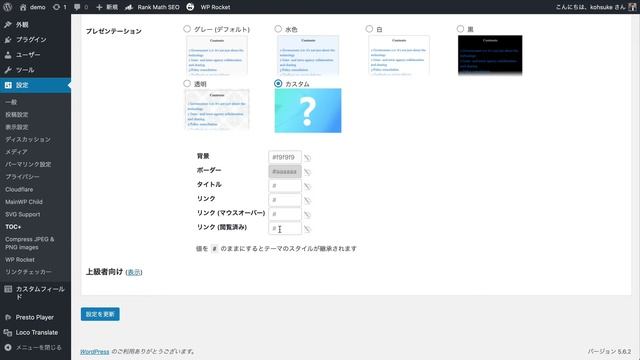Click the タイトル color input field

tap(285, 186)
